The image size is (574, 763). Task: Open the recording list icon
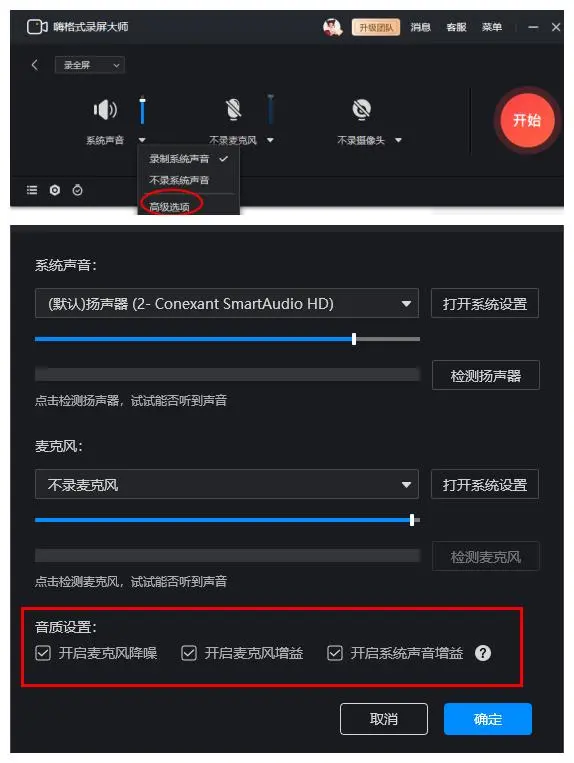pos(32,190)
